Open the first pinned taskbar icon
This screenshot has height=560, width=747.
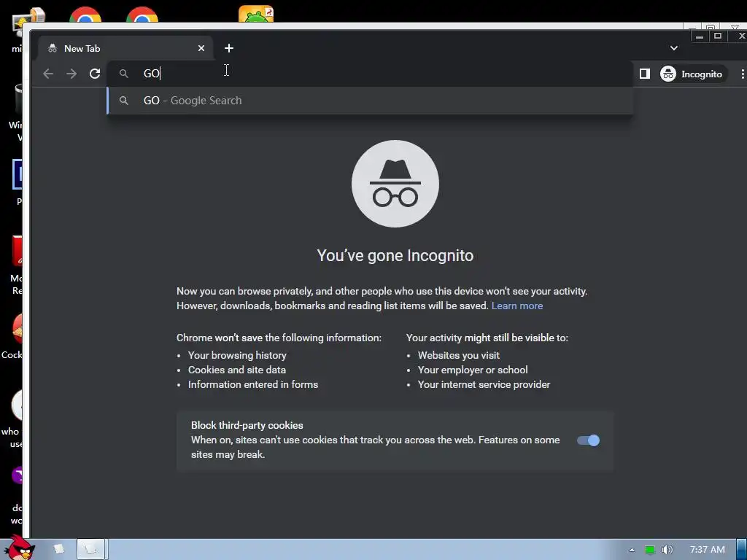point(58,549)
